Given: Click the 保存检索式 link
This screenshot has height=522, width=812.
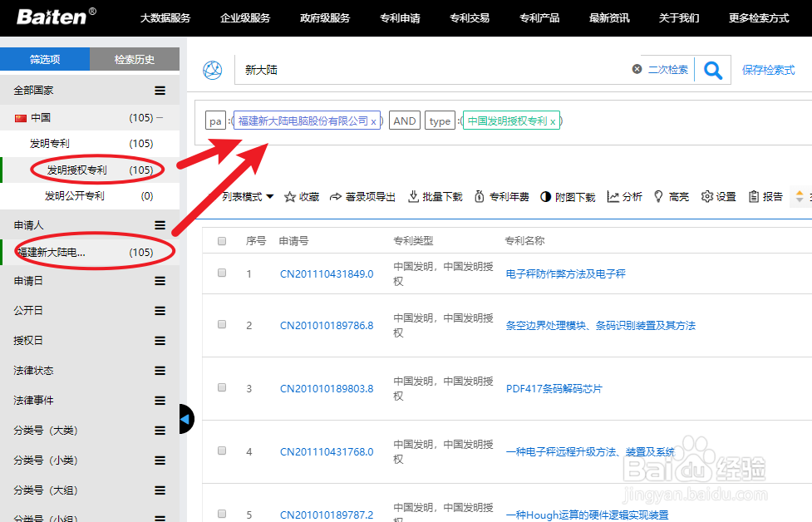Looking at the screenshot, I should pyautogui.click(x=769, y=70).
